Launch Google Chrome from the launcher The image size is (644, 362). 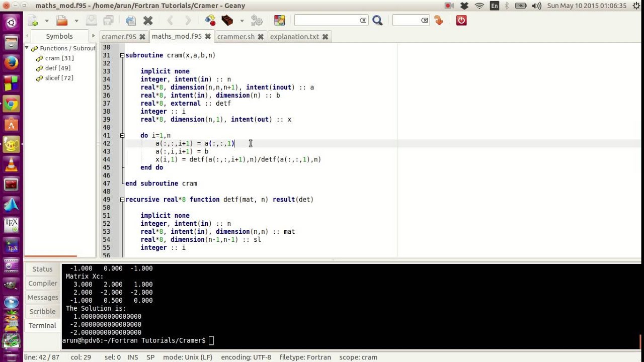tap(11, 105)
